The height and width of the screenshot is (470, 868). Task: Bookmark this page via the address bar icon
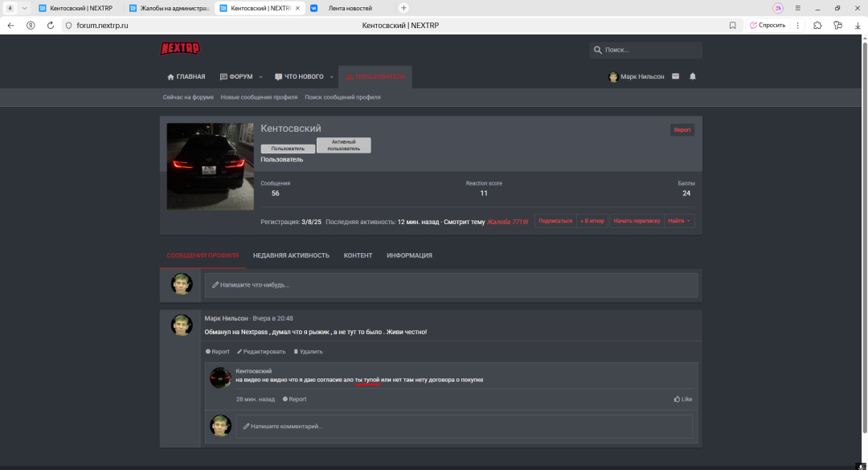(x=732, y=25)
